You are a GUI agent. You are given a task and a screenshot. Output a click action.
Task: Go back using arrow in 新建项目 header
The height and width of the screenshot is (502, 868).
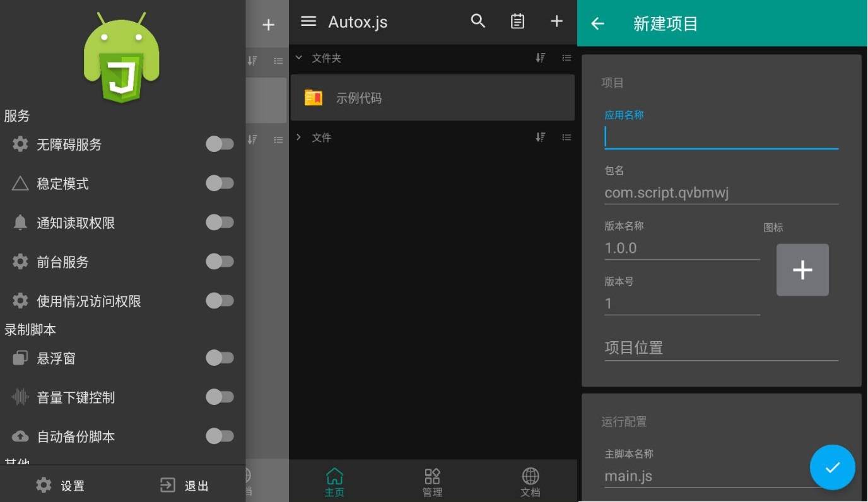coord(597,24)
